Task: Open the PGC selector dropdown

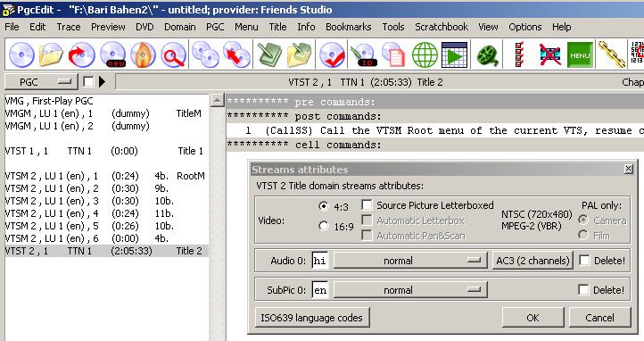Action: click(41, 82)
